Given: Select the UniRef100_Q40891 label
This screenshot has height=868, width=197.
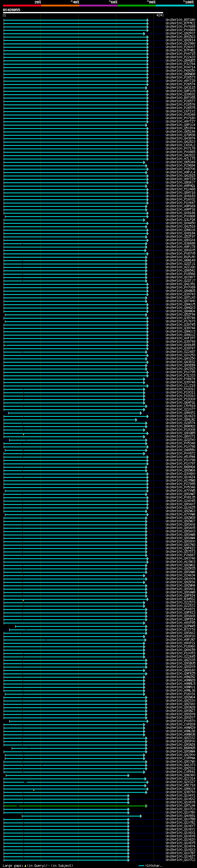Looking at the screenshot, I should coord(180,816).
